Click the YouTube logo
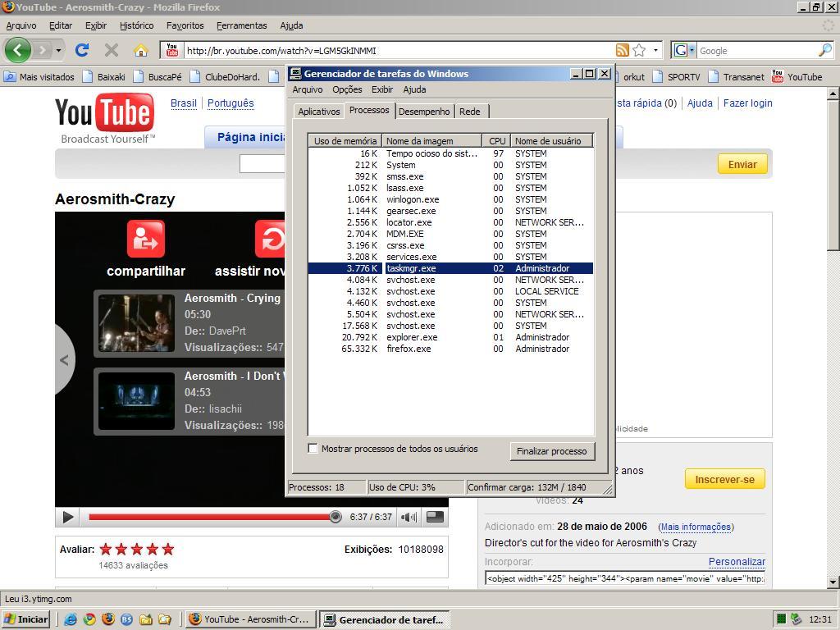Image resolution: width=840 pixels, height=630 pixels. click(105, 118)
